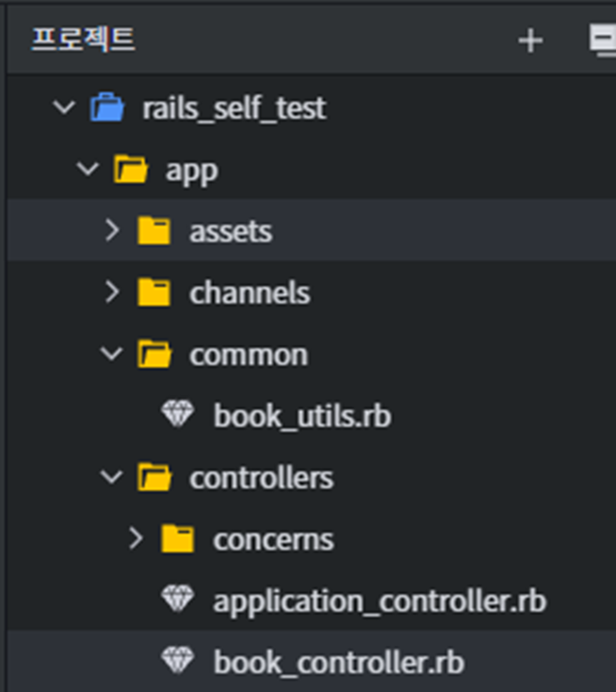Click the ruby gem icon of book_controller.rb
616x692 pixels.
click(177, 661)
